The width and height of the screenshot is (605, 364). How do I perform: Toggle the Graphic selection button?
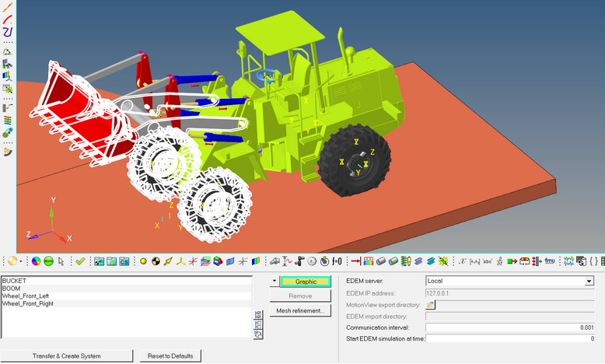(306, 282)
